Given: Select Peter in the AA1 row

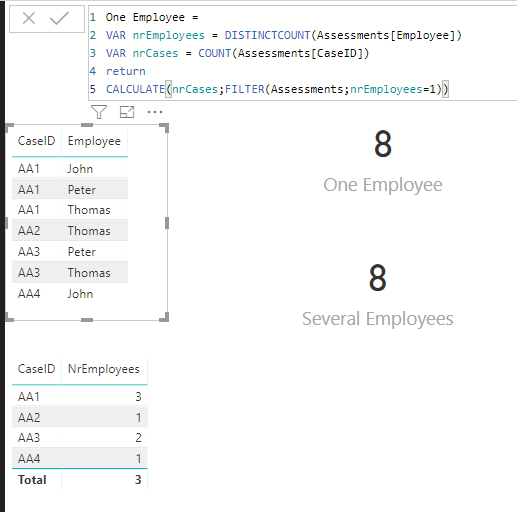Looking at the screenshot, I should pyautogui.click(x=82, y=190).
